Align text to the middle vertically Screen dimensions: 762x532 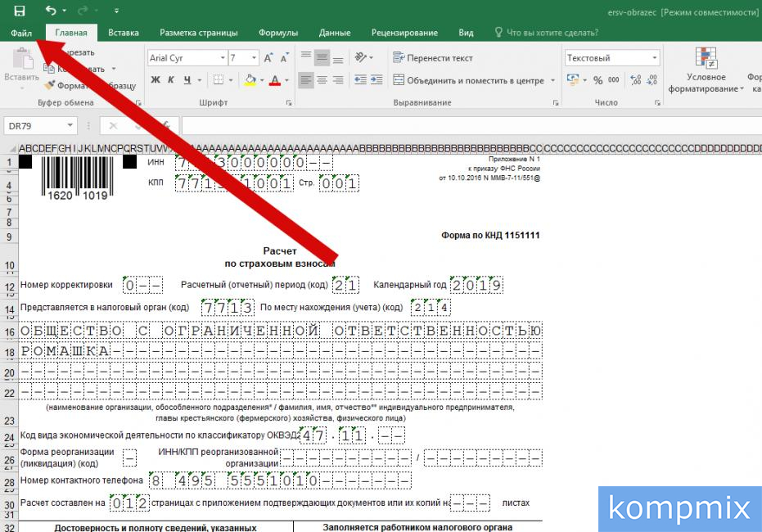(x=322, y=58)
